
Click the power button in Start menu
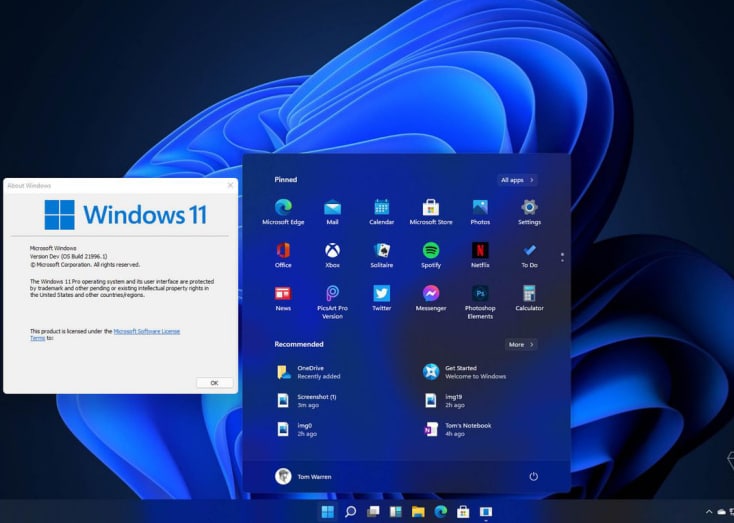[x=533, y=477]
